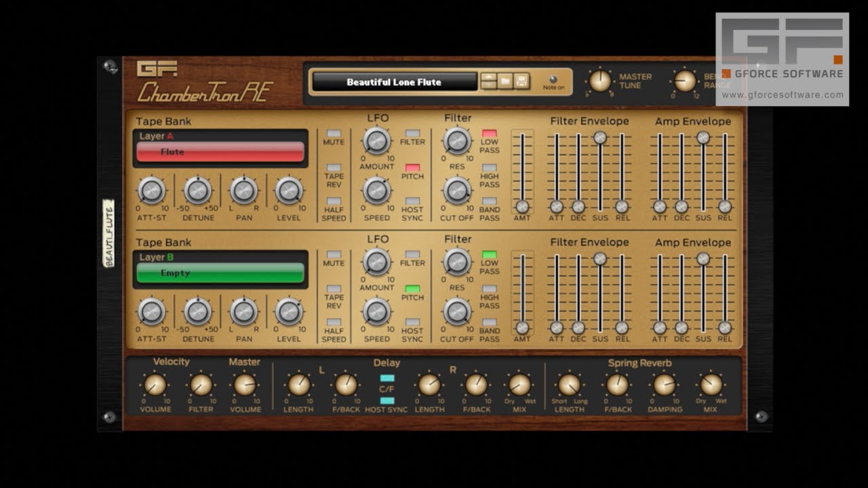Click the Velocity Filter knob
The height and width of the screenshot is (488, 868).
pos(201,385)
